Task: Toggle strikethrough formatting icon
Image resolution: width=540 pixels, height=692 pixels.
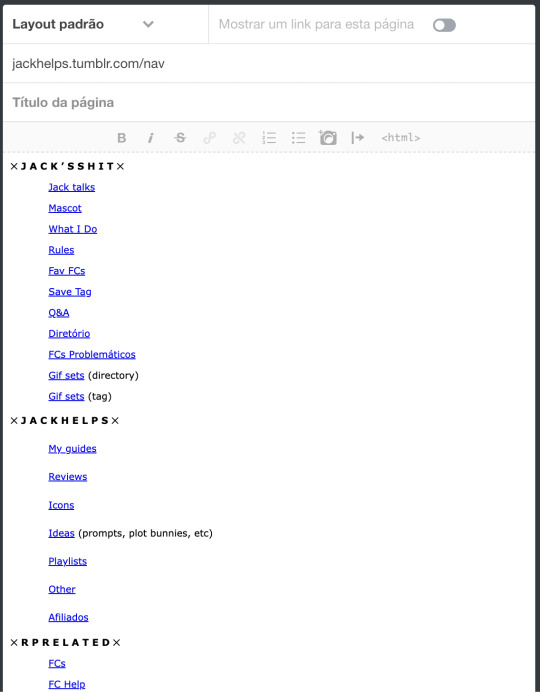Action: coord(180,138)
